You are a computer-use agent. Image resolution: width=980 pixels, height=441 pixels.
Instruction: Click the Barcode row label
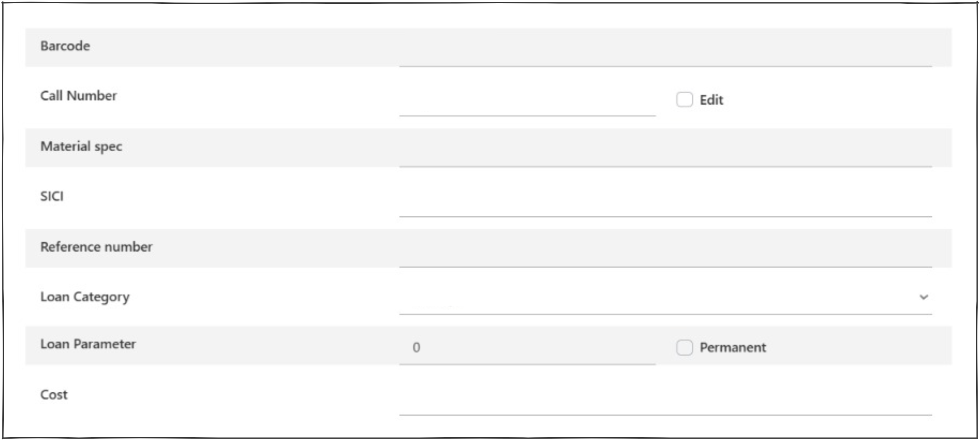pyautogui.click(x=65, y=46)
